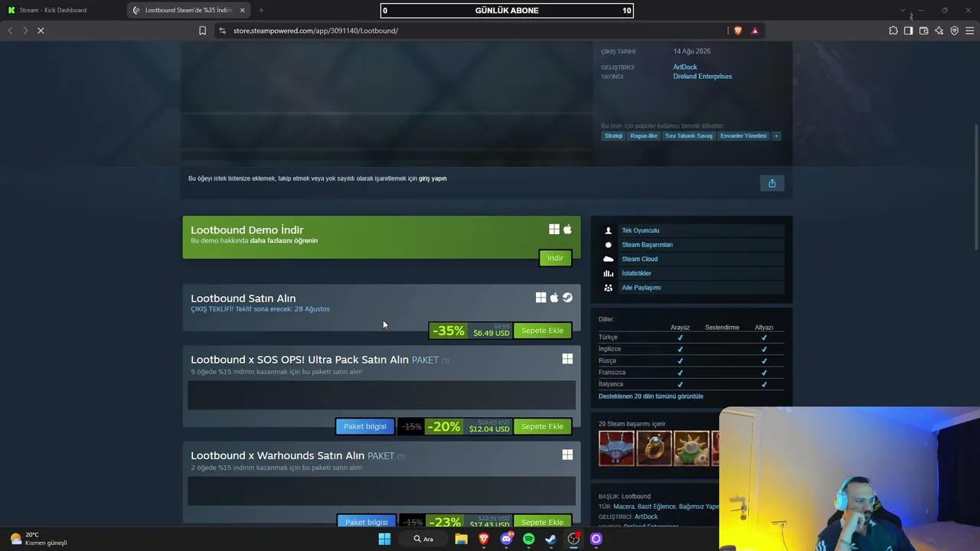980x551 pixels.
Task: Click the Steam Deck icon on Lootbound Satın Alın
Action: (x=567, y=298)
